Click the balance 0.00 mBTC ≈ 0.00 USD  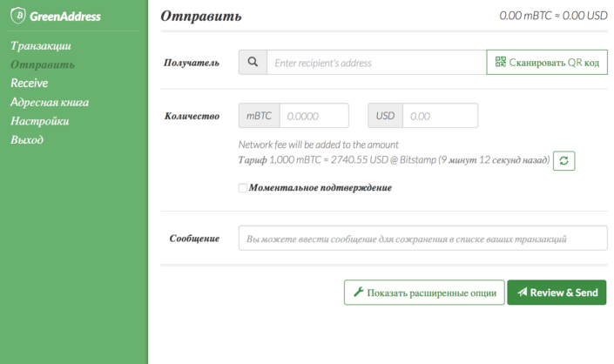[553, 16]
